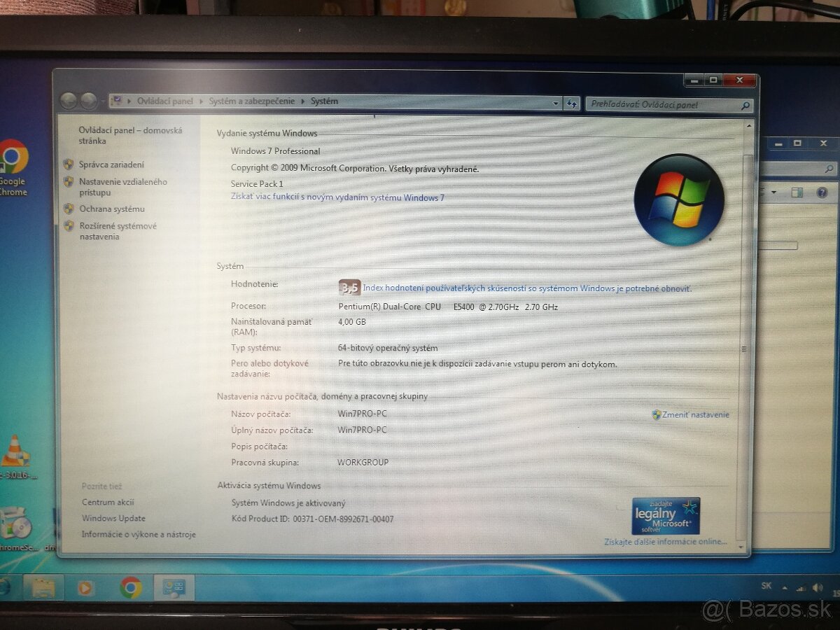Click the 3,5 rating score badge
840x630 pixels.
[349, 287]
